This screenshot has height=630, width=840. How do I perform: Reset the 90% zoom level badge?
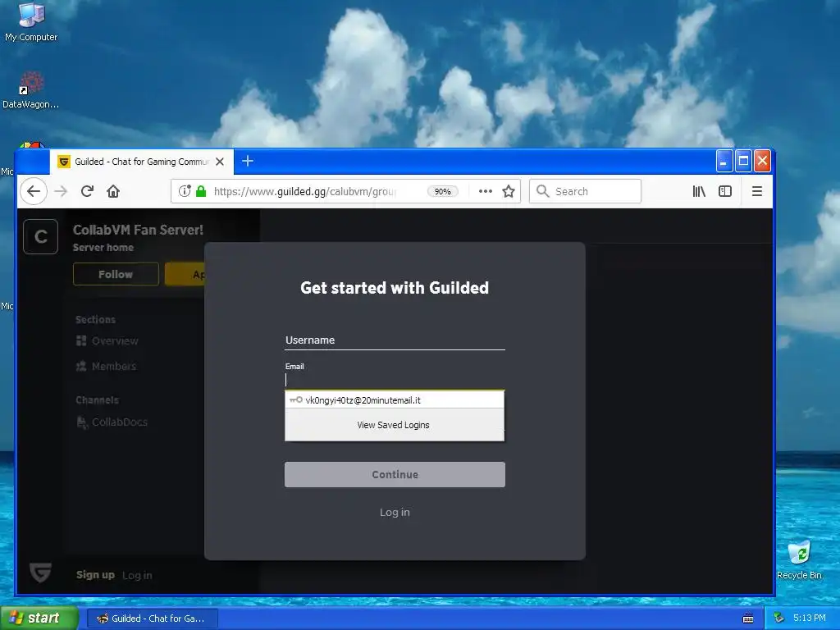(442, 191)
